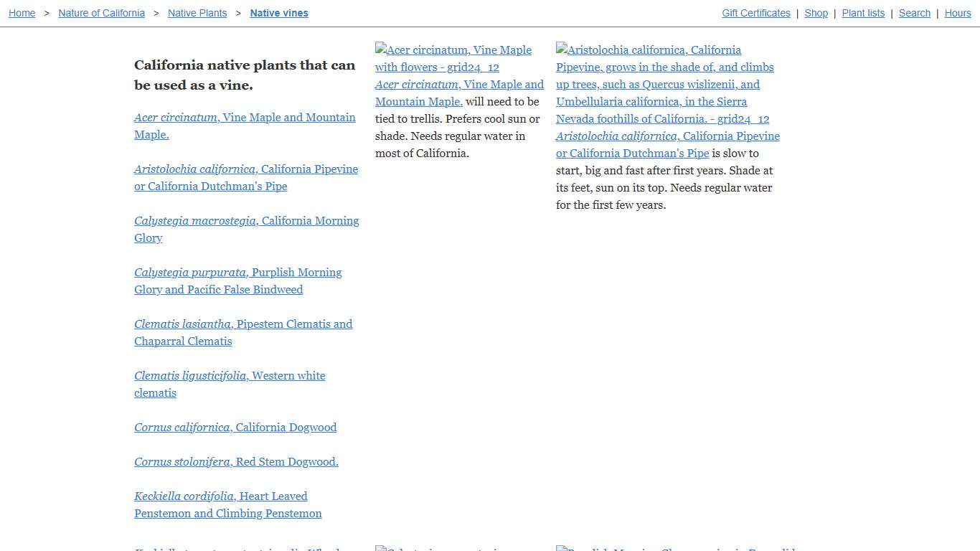The width and height of the screenshot is (980, 551).
Task: Open Gift Certificates in top menu
Action: pyautogui.click(x=755, y=13)
